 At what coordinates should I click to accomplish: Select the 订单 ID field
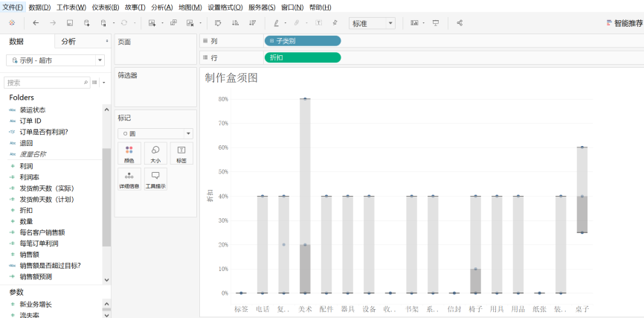click(30, 121)
